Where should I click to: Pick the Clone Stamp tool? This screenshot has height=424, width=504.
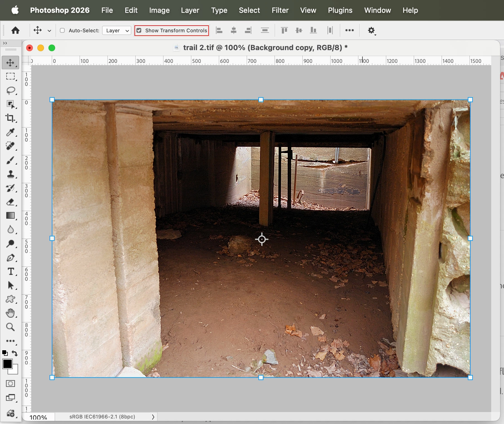(11, 174)
